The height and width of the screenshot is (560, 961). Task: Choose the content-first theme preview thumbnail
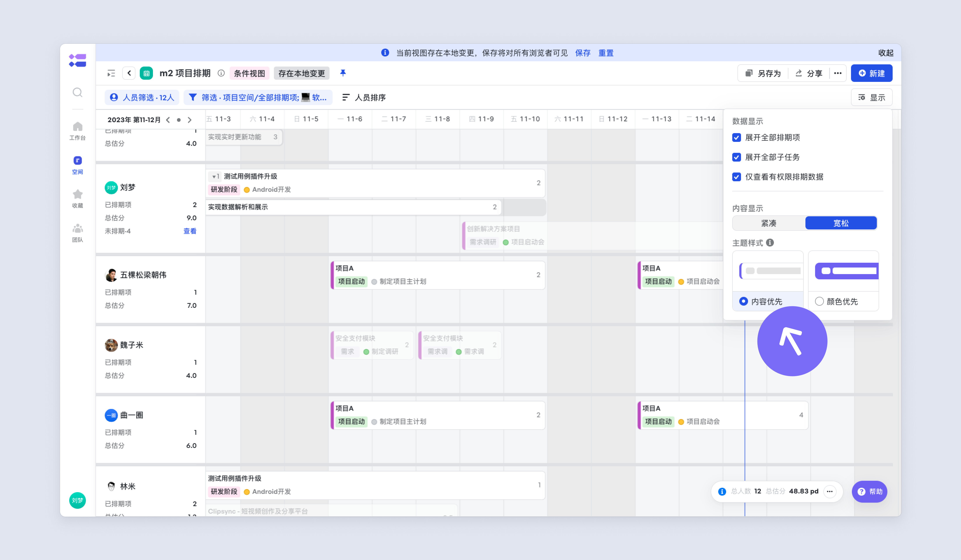[768, 271]
